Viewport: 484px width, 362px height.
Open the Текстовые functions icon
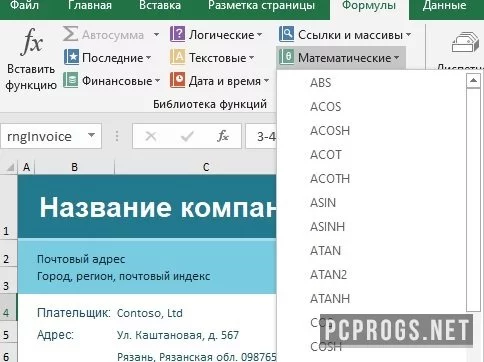click(x=177, y=57)
